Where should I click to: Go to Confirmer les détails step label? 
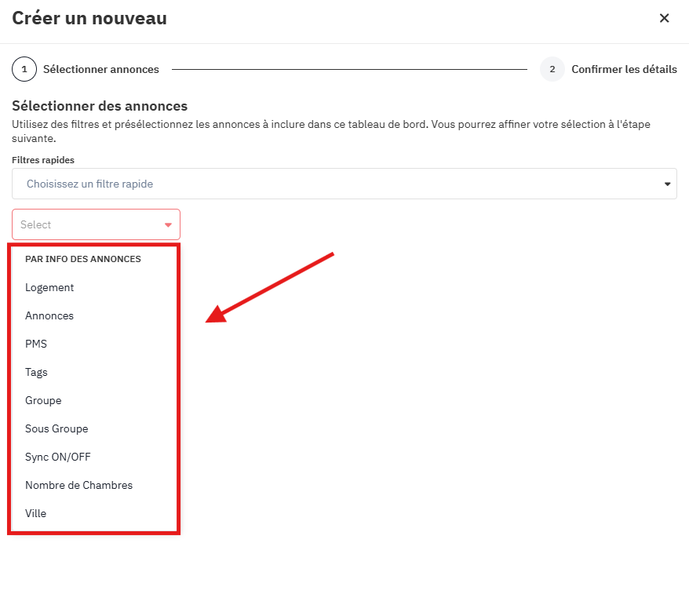pyautogui.click(x=624, y=69)
